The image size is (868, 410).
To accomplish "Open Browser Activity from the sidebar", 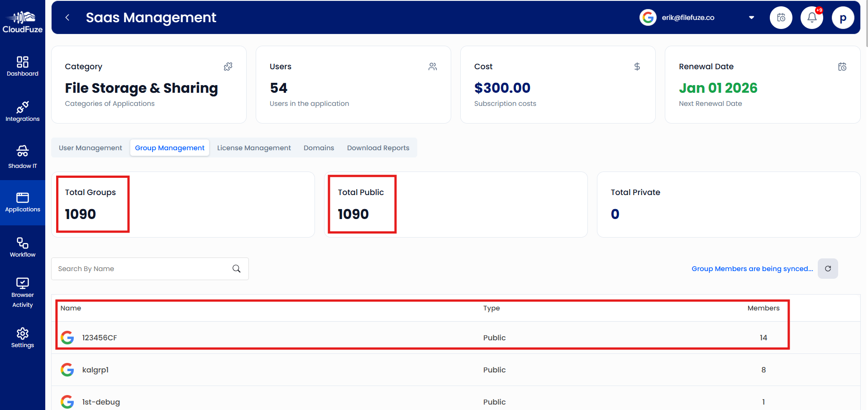I will point(22,290).
